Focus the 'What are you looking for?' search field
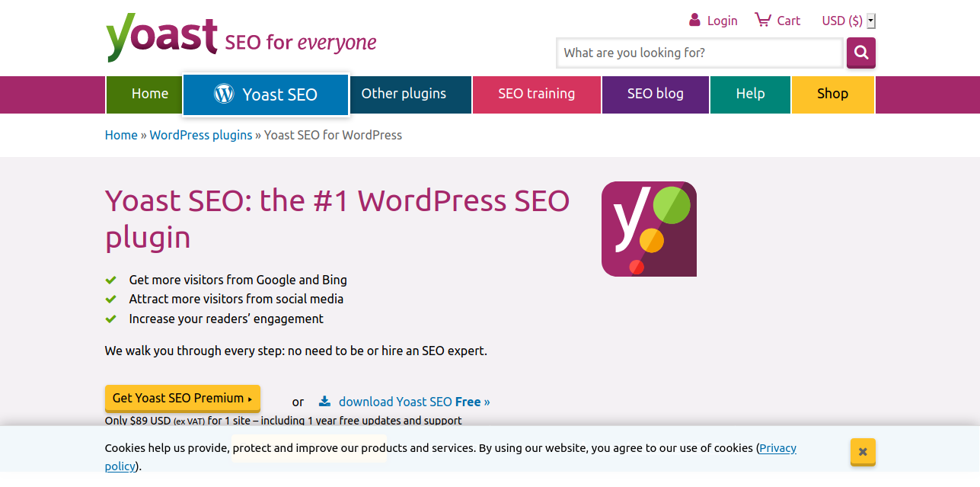This screenshot has width=980, height=487. (699, 53)
